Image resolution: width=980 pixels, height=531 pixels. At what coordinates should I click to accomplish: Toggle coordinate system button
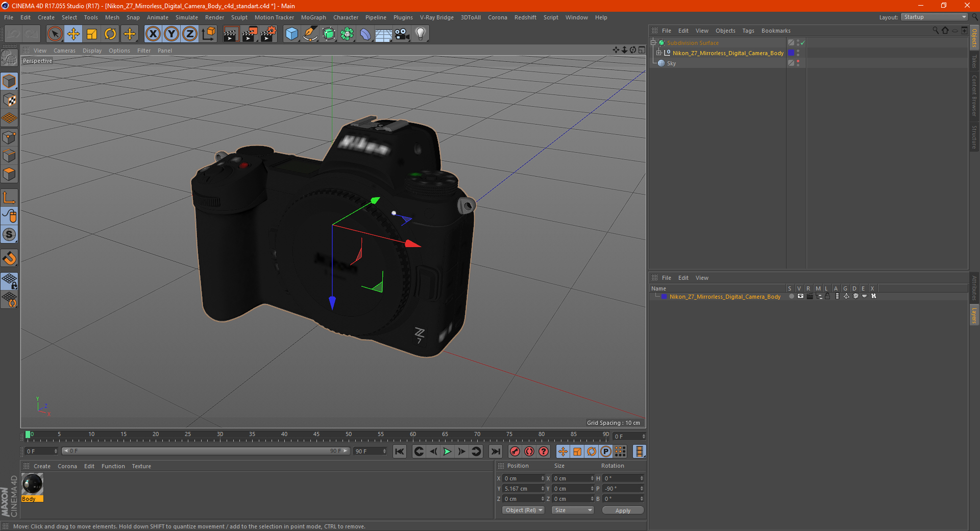coord(209,34)
